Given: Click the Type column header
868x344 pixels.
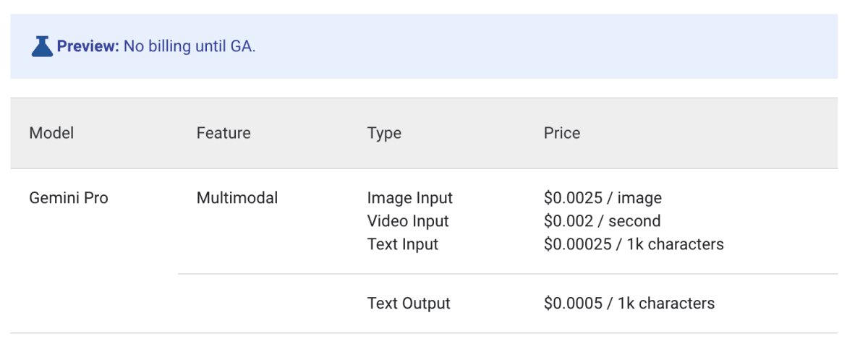Looking at the screenshot, I should click(384, 133).
